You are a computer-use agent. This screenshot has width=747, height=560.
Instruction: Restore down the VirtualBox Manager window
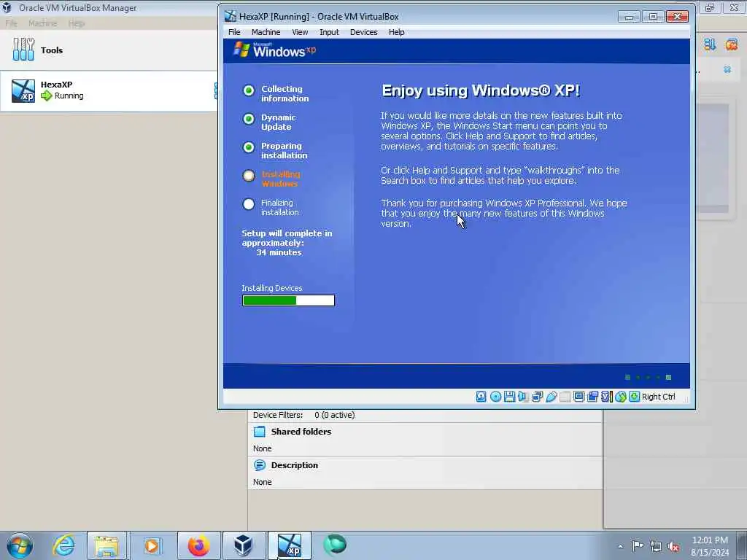point(710,7)
